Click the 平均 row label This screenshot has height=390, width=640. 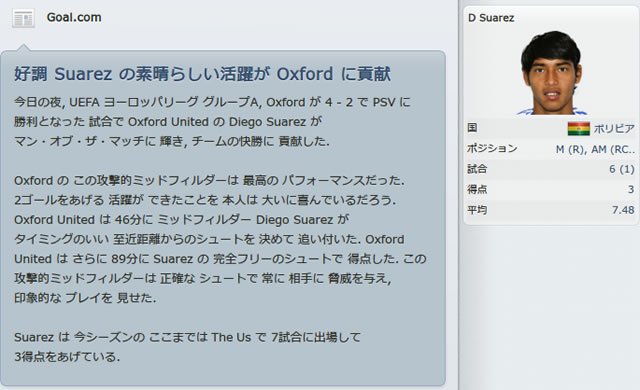click(x=477, y=210)
